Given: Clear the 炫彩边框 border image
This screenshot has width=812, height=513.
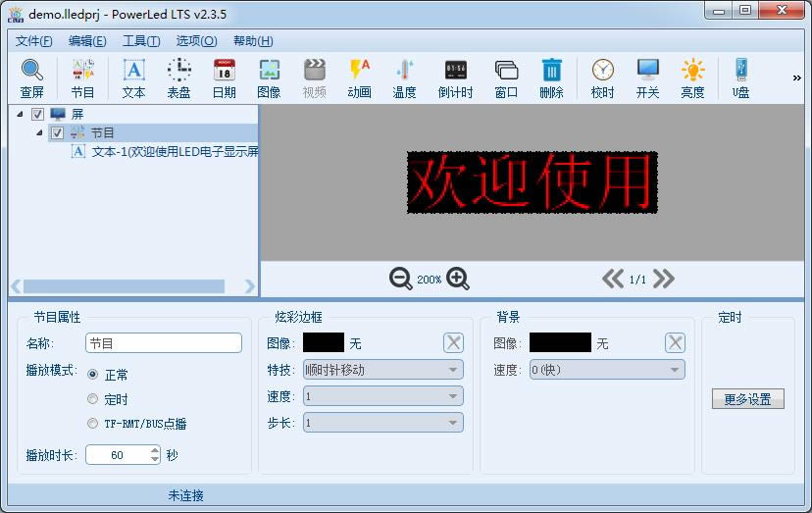Looking at the screenshot, I should (x=453, y=342).
